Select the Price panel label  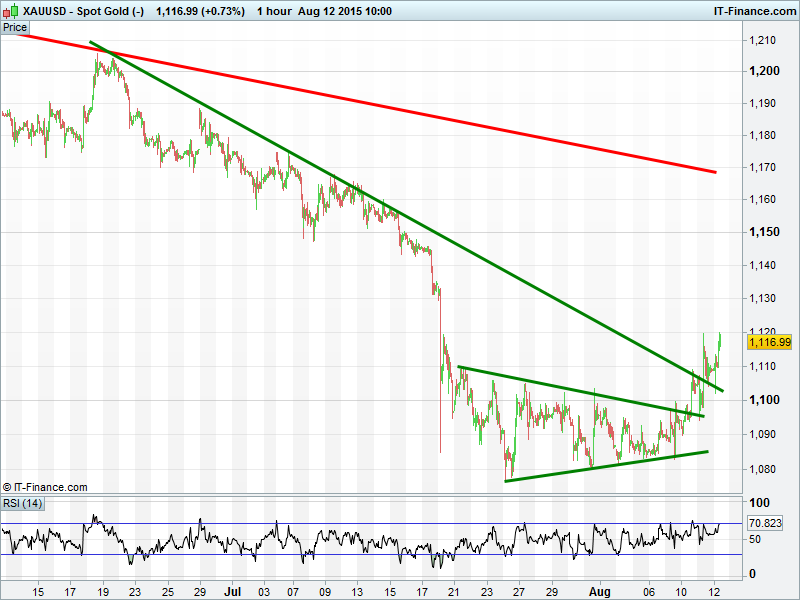[15, 27]
